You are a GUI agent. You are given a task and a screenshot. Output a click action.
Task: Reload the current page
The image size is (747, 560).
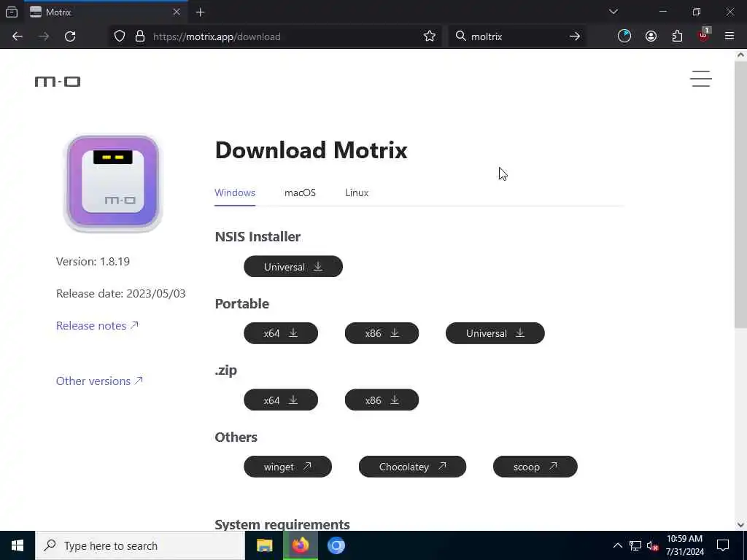[x=70, y=36]
